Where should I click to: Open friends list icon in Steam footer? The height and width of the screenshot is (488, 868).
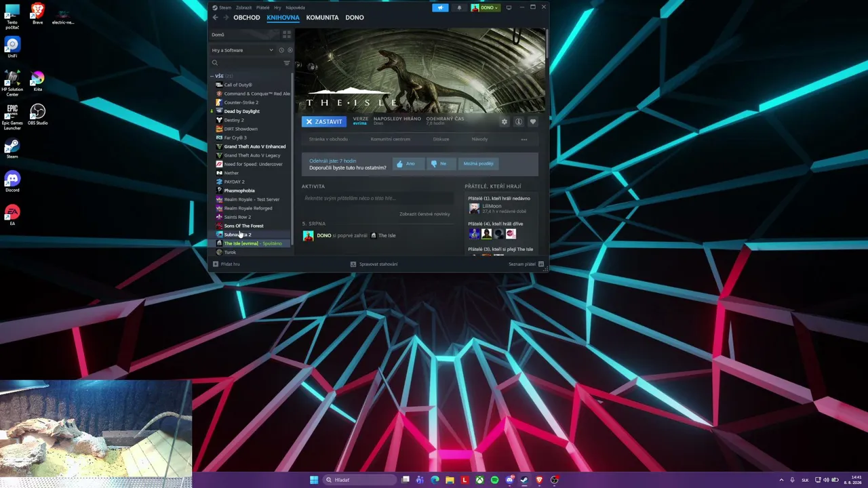click(x=541, y=264)
